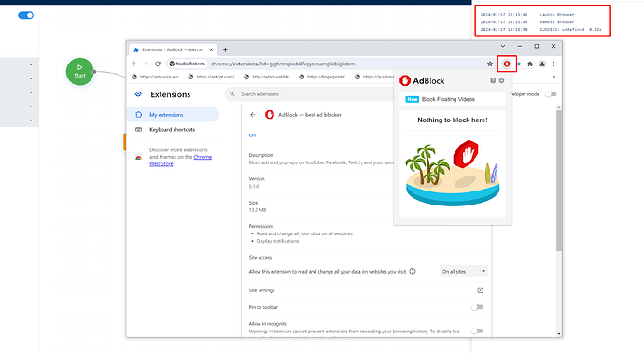Click the 'Display notifications' permission text
This screenshot has height=353, width=644.
coord(277,241)
